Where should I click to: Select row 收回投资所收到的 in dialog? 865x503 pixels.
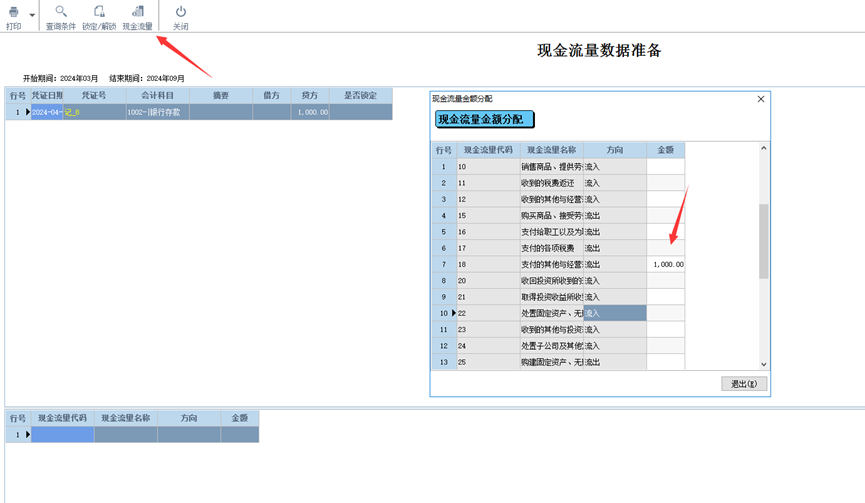[558, 281]
